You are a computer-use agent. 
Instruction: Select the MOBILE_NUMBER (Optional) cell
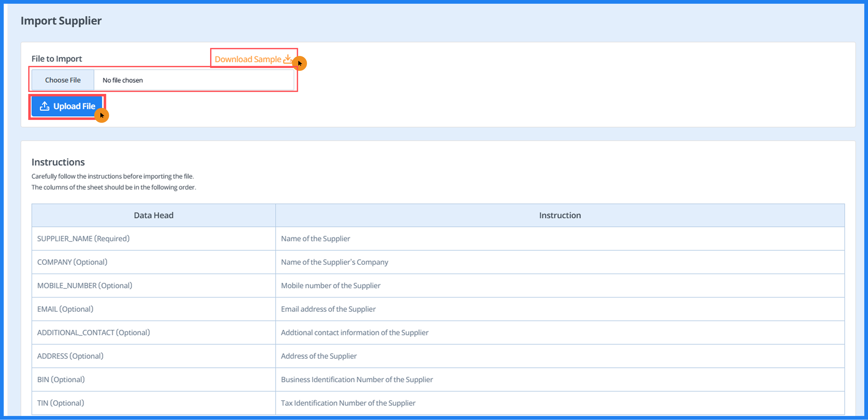coord(85,285)
